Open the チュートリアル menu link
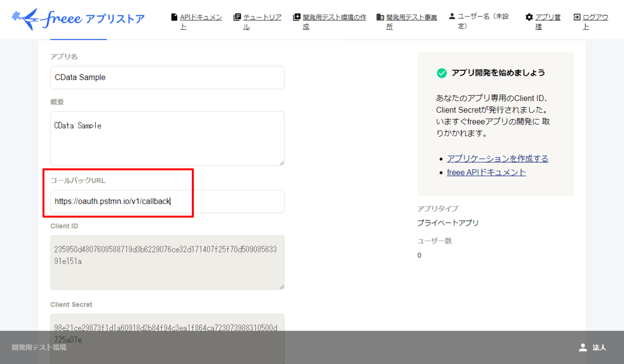The height and width of the screenshot is (364, 624). pos(262,22)
